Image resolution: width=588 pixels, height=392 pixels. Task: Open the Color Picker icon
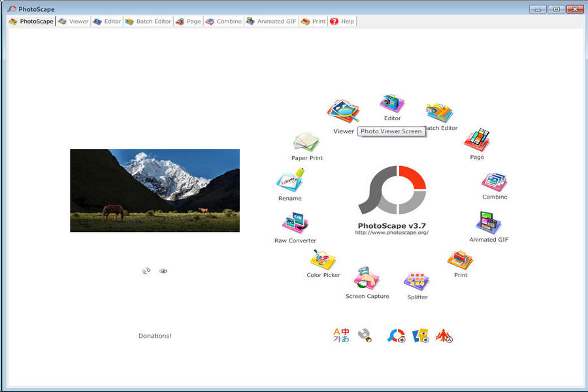tap(323, 259)
